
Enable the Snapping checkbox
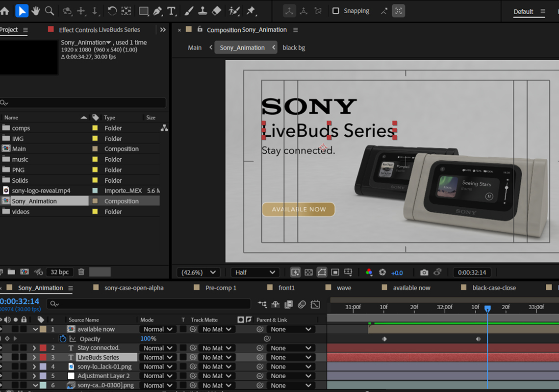point(336,11)
